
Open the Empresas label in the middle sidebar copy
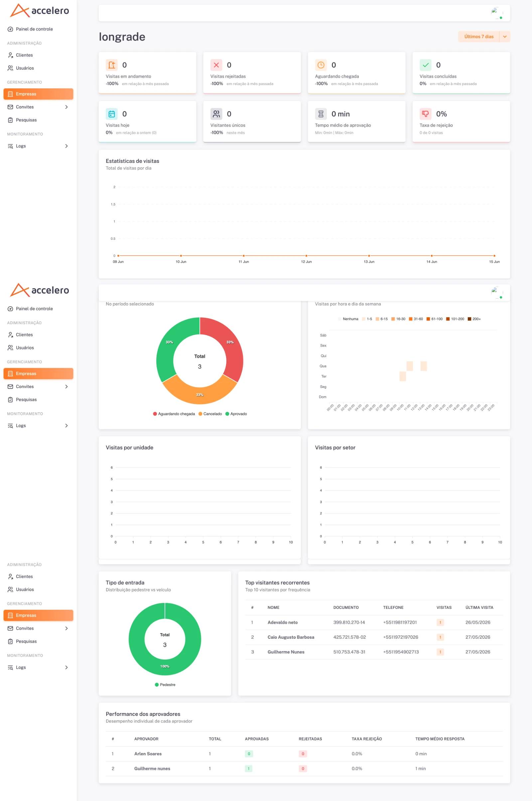pos(26,373)
